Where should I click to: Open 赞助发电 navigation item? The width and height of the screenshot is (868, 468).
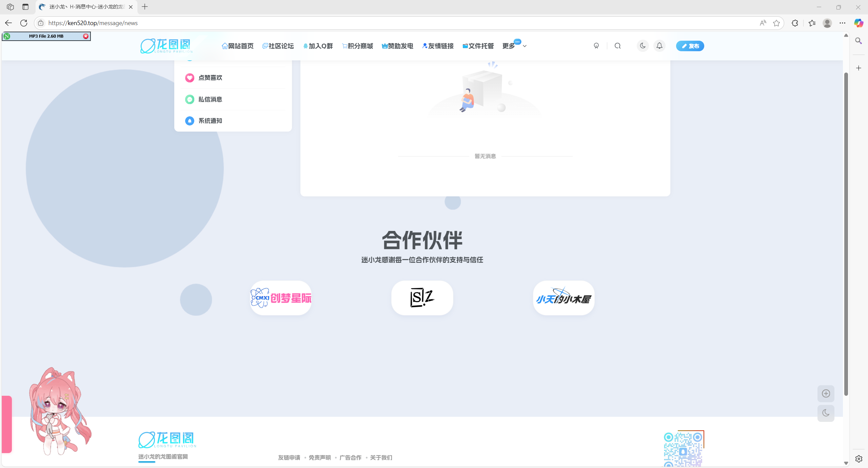pos(397,46)
